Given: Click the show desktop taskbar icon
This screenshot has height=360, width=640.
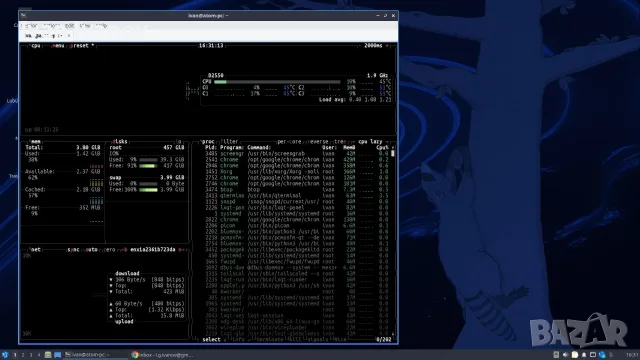Looking at the screenshot, I should tap(58, 355).
